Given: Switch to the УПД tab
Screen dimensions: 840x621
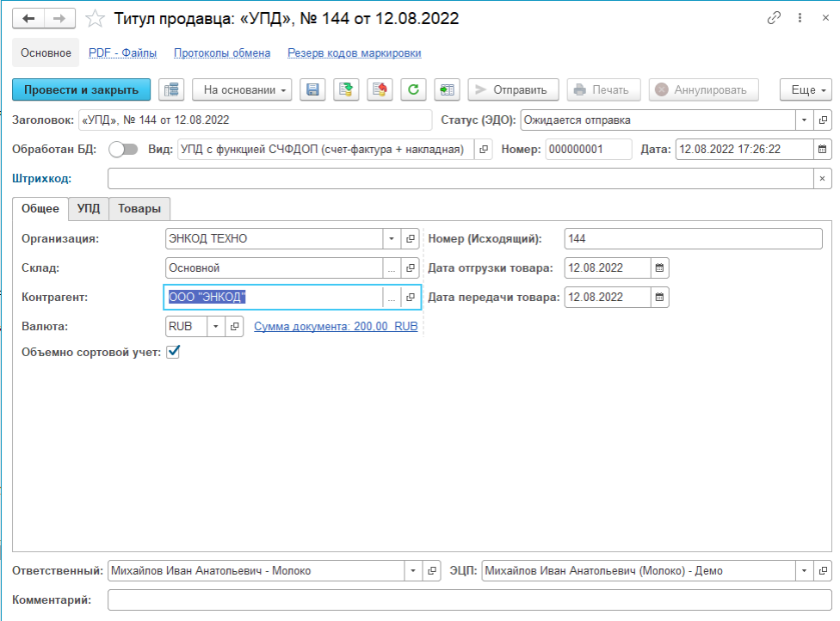Looking at the screenshot, I should pyautogui.click(x=89, y=208).
